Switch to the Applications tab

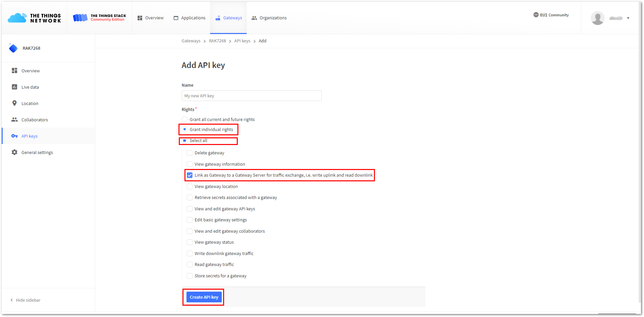(189, 18)
